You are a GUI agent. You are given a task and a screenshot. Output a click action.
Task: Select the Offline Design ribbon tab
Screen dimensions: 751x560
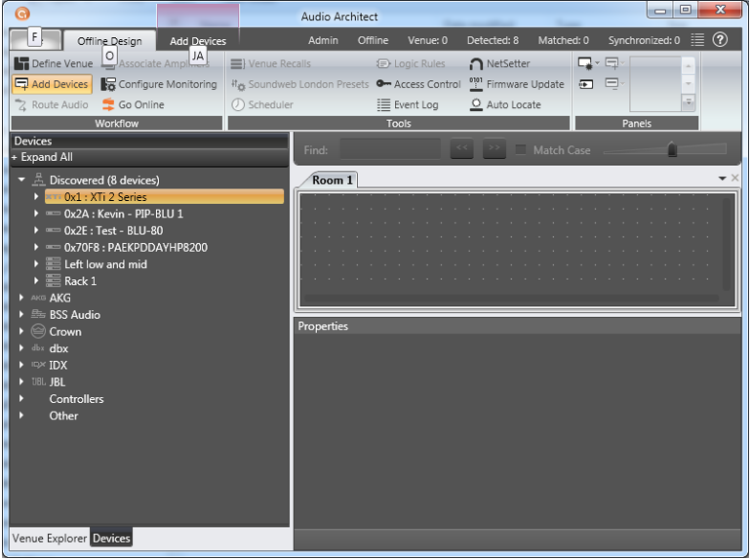(x=109, y=41)
